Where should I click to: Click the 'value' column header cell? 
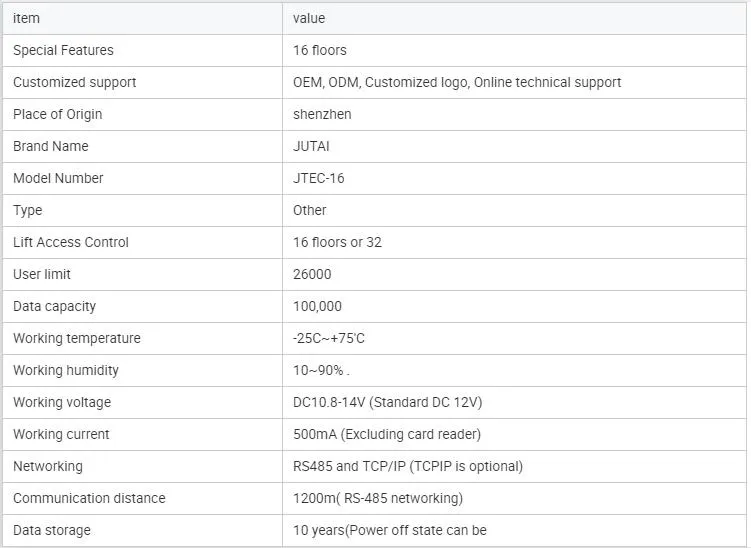tap(309, 18)
